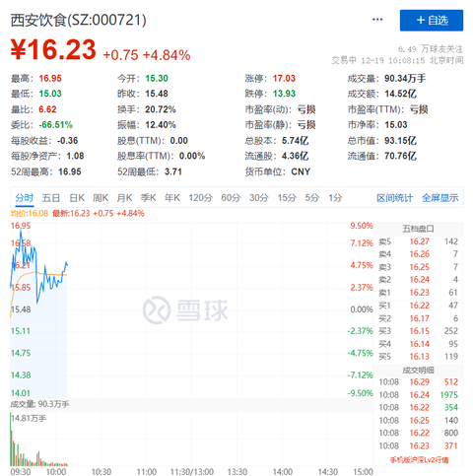Open the three-dot more options menu
The width and height of the screenshot is (473, 476).
click(x=377, y=20)
